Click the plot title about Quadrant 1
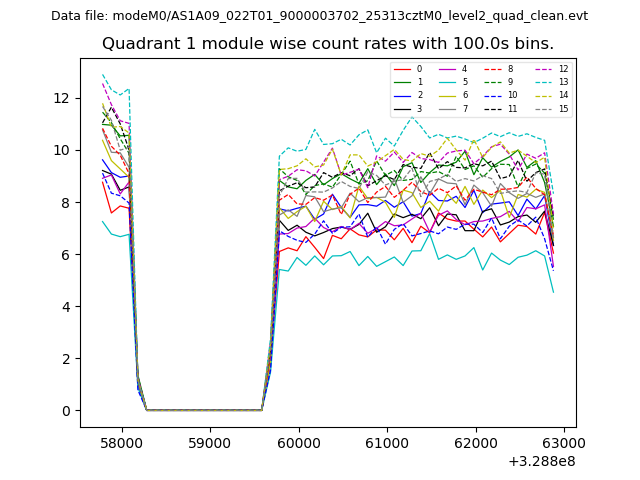The image size is (640, 480). [327, 44]
